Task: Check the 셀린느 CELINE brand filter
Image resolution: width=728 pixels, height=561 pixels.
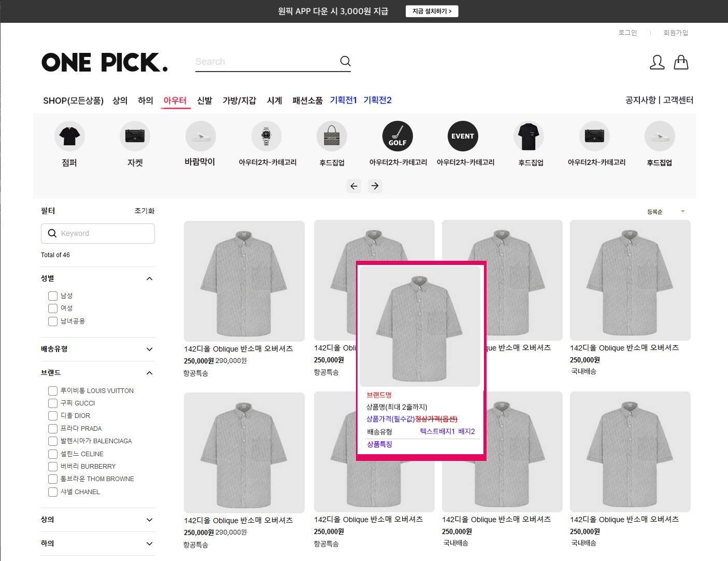Action: point(53,454)
